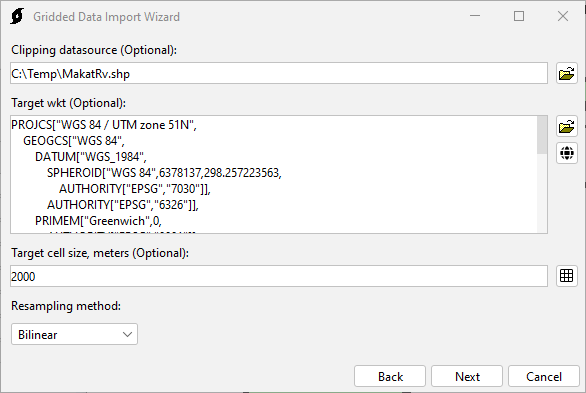Click the Next button
586x393 pixels.
point(467,376)
